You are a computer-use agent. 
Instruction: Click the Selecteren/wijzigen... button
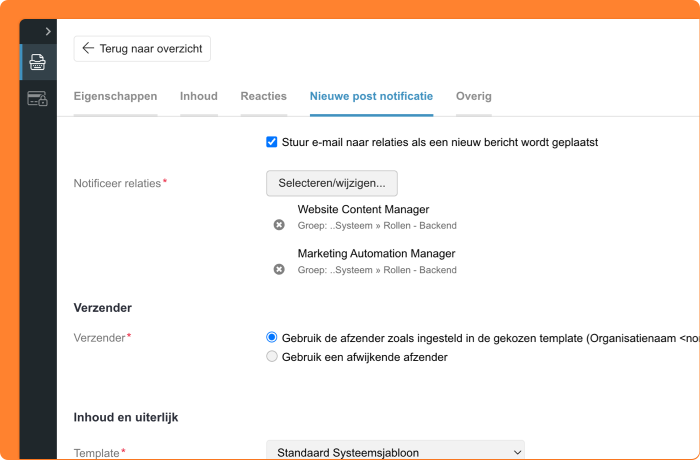[332, 183]
